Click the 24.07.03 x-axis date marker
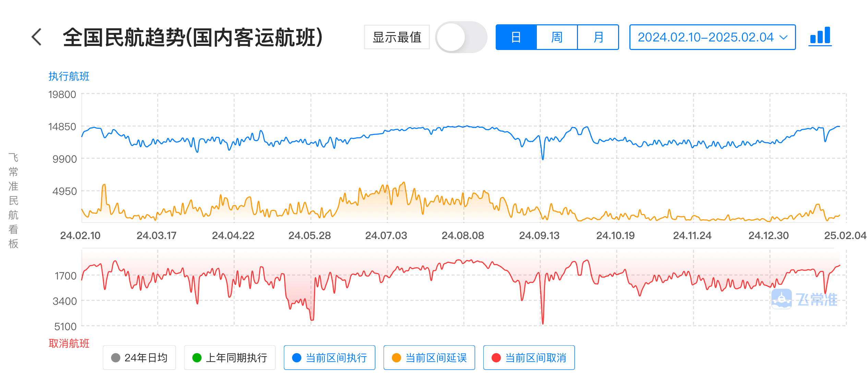Screen dimensions: 868x386 (386, 235)
